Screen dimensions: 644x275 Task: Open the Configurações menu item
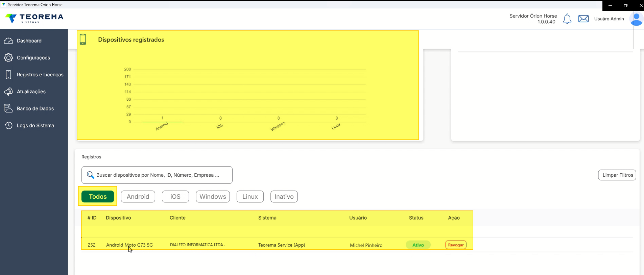point(34,58)
